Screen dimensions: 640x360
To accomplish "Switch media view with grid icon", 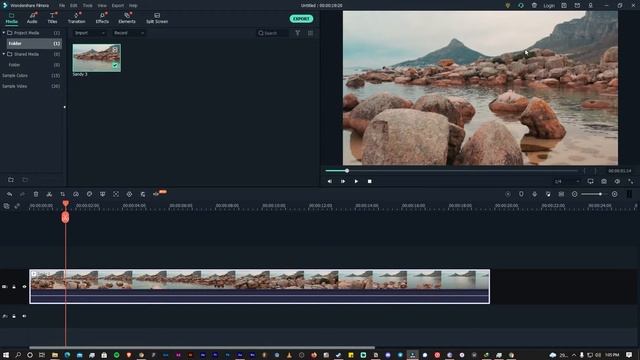I will pos(311,33).
